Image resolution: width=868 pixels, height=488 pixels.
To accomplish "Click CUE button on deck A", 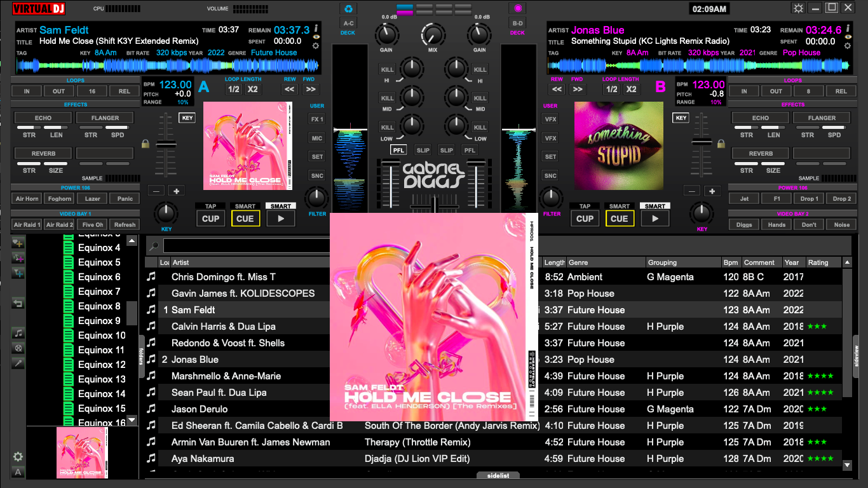I will [x=245, y=218].
